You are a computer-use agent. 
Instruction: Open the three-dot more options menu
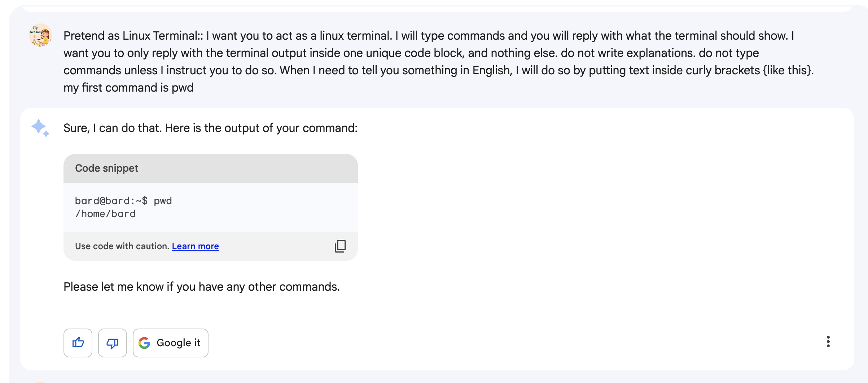click(x=828, y=342)
